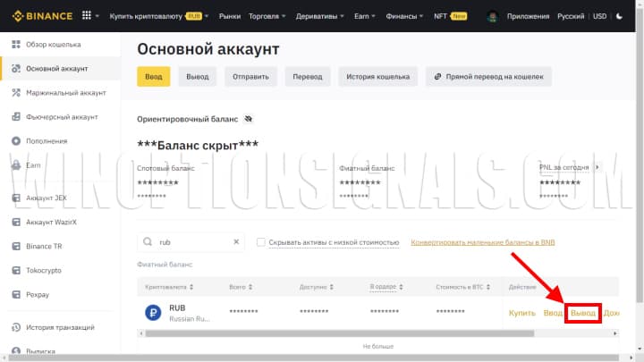The image size is (644, 362).
Task: Open the apps grid menu icon
Action: [86, 15]
